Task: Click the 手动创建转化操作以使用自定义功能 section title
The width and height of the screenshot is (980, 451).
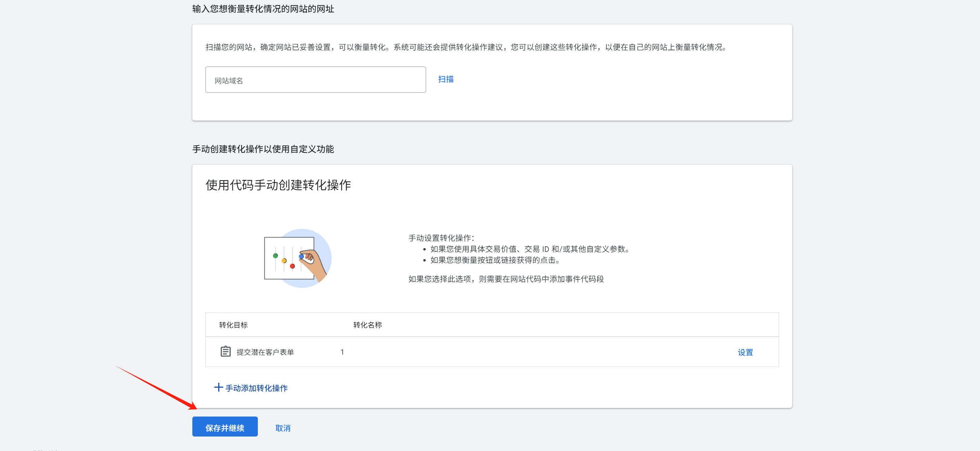Action: pos(263,149)
